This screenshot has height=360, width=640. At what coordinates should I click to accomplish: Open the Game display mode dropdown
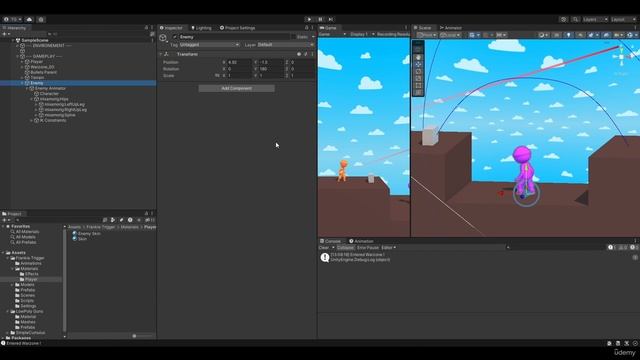pos(332,34)
